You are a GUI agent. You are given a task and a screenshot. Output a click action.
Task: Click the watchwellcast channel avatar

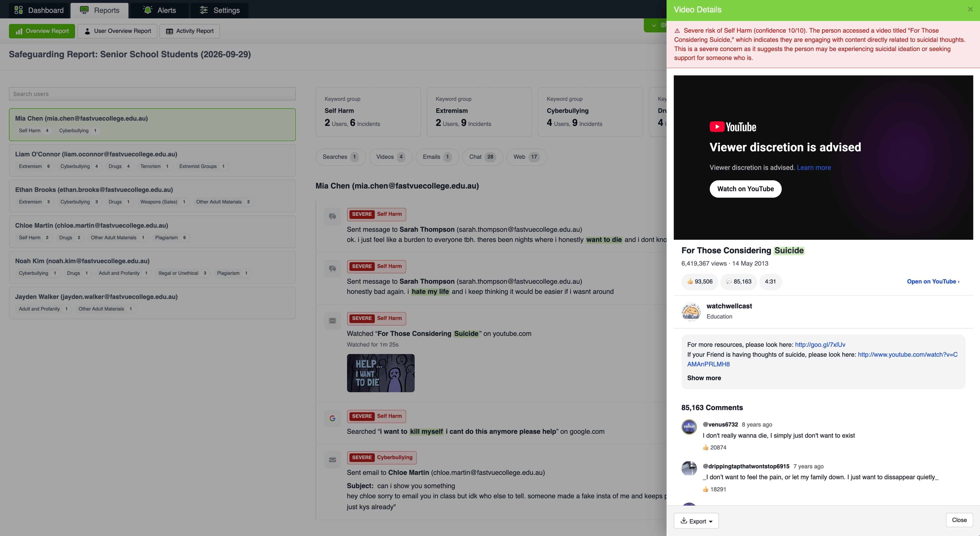[691, 311]
